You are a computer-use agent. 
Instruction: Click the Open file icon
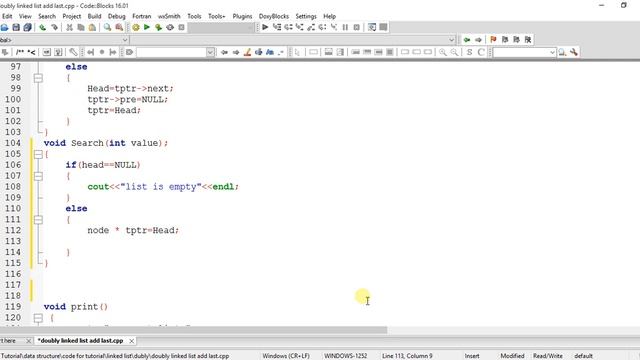(4, 27)
